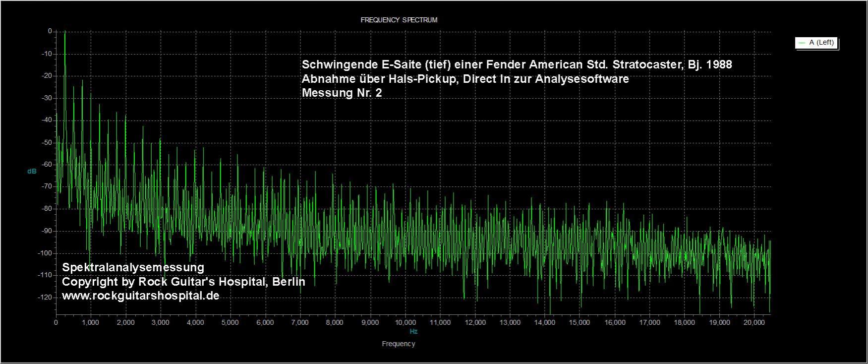Click the '8,000' frequency axis tick
The image size is (868, 364).
point(335,322)
